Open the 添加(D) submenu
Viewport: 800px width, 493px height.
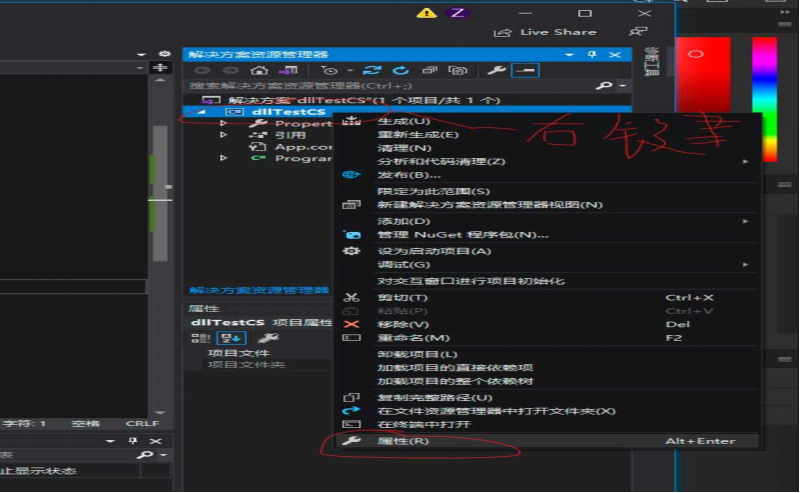tap(548, 221)
